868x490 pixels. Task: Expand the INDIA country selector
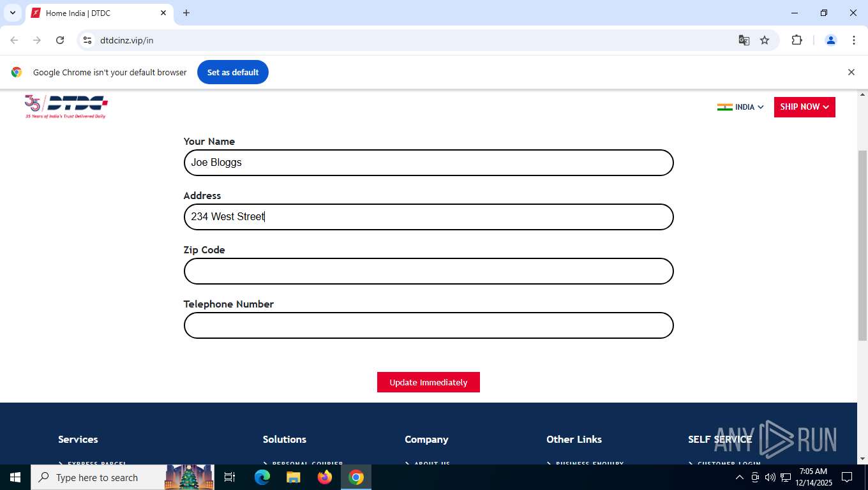[740, 107]
